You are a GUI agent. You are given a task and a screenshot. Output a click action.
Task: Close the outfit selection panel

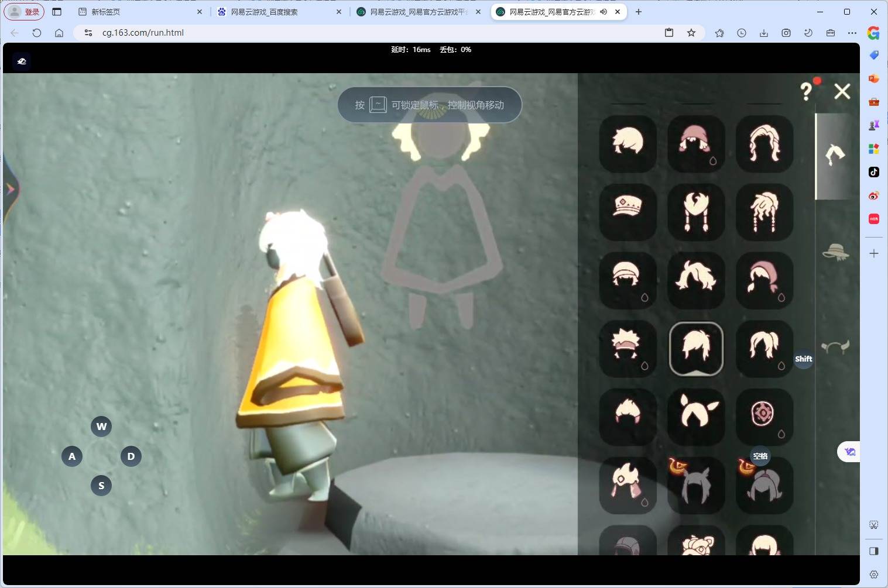click(x=842, y=91)
